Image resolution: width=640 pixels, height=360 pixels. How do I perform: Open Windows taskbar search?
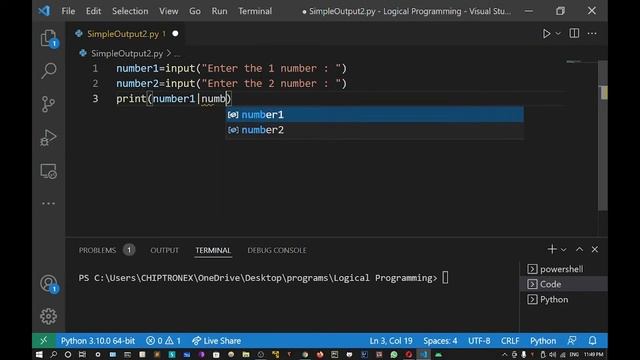tap(53, 354)
